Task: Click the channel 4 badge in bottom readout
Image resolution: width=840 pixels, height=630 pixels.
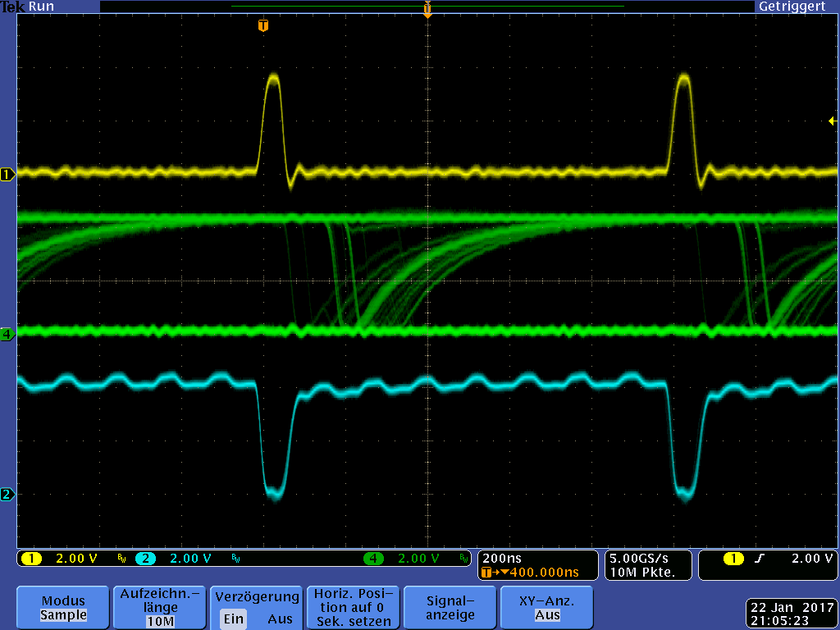Action: tap(374, 559)
